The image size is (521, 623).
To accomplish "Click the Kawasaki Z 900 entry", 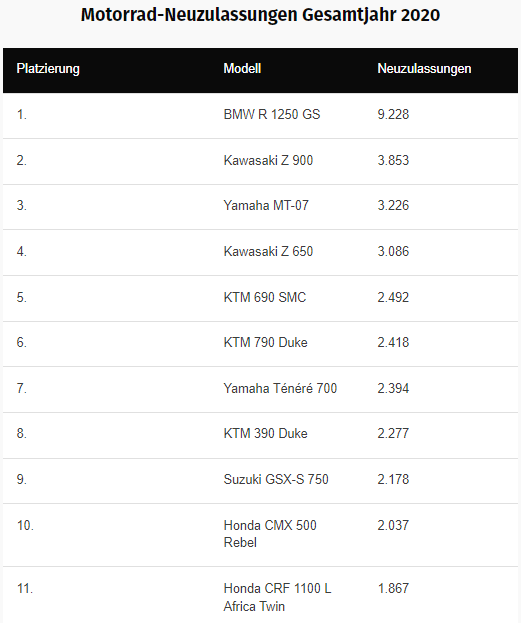I will (268, 161).
